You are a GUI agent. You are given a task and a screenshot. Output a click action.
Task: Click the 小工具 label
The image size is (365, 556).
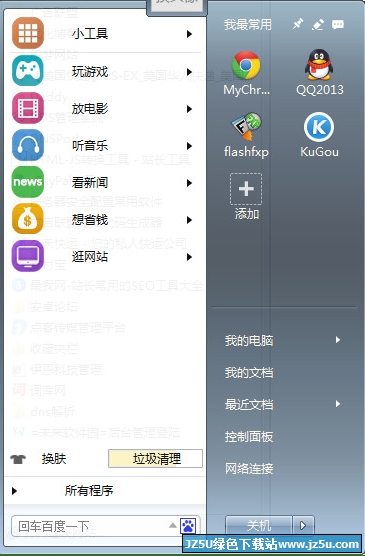[x=90, y=34]
